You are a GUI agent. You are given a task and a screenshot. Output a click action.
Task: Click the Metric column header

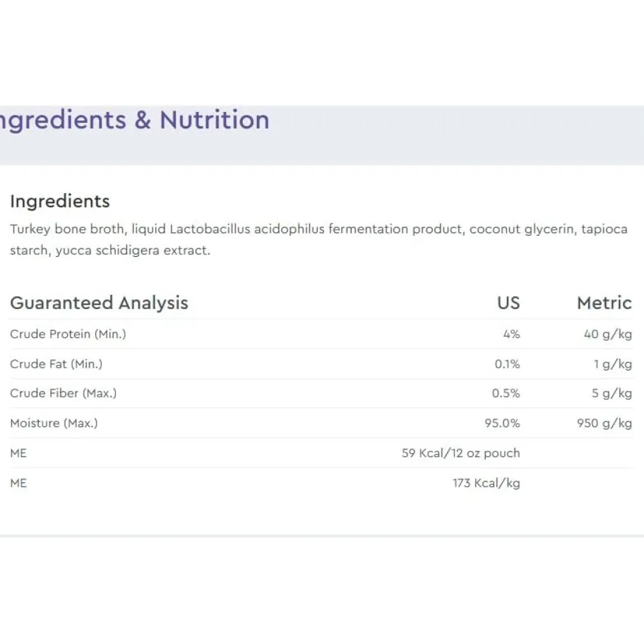[604, 303]
